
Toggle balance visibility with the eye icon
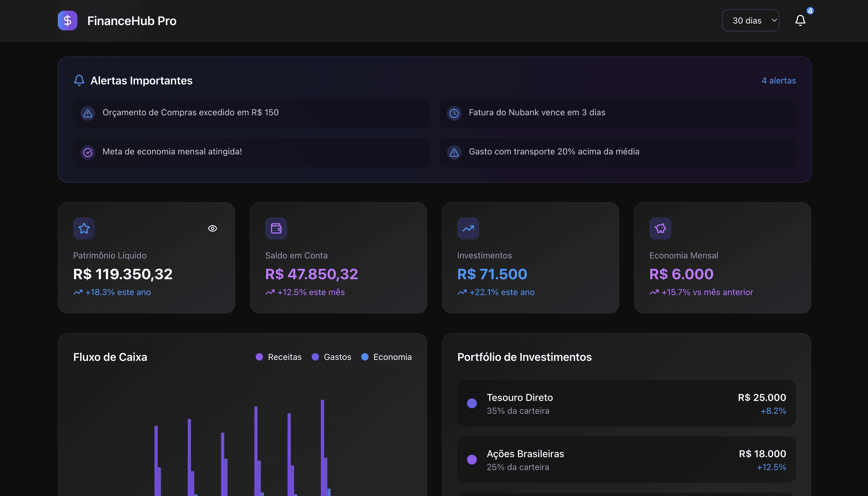coord(213,228)
